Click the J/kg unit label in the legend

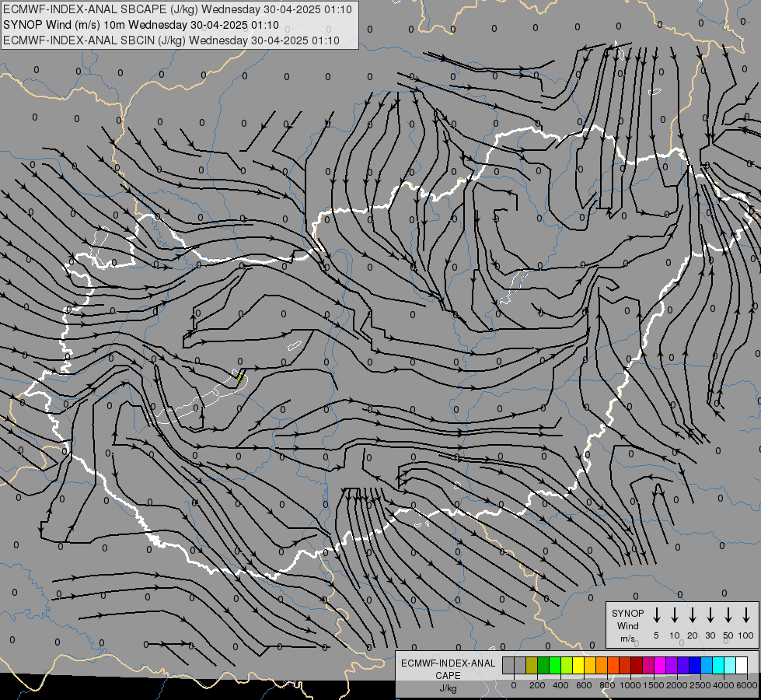pyautogui.click(x=448, y=688)
